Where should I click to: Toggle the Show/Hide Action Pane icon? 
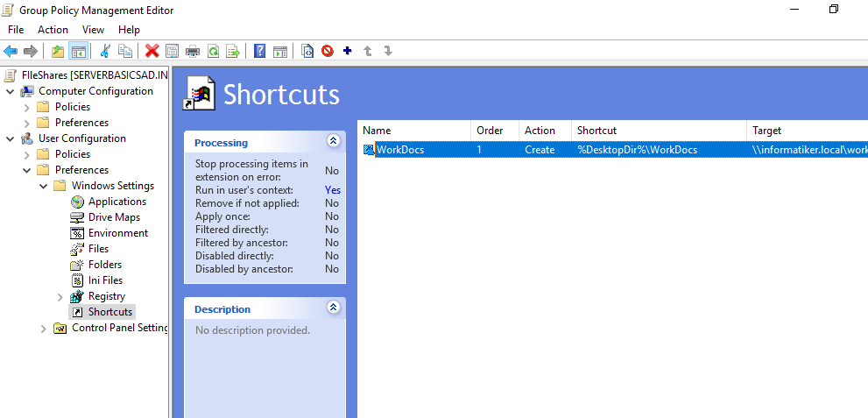(x=280, y=52)
